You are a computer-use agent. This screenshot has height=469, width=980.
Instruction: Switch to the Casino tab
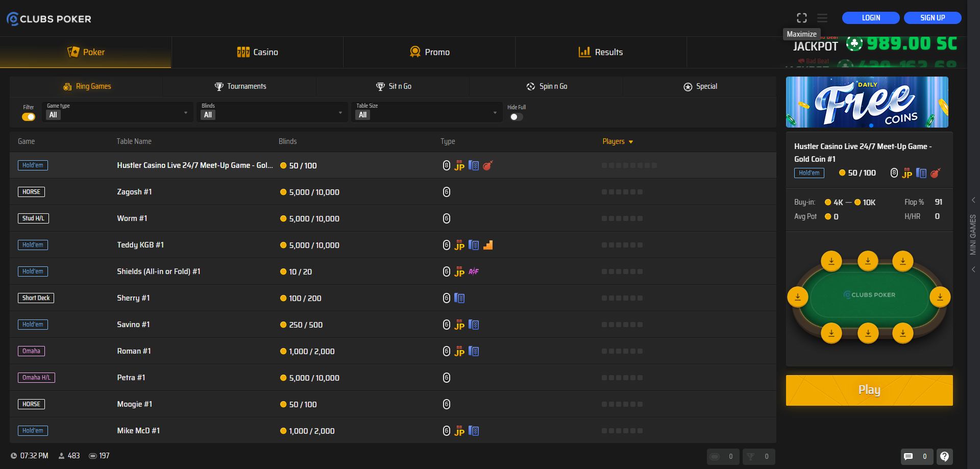tap(257, 52)
